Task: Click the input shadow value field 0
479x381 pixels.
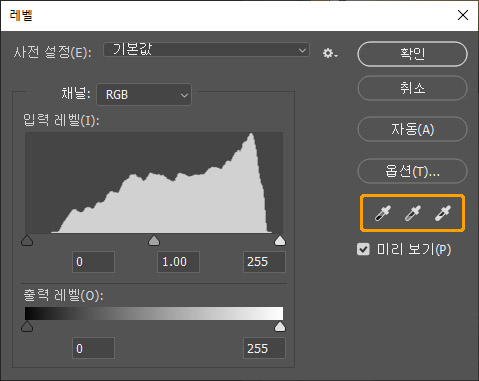Action: pyautogui.click(x=93, y=262)
